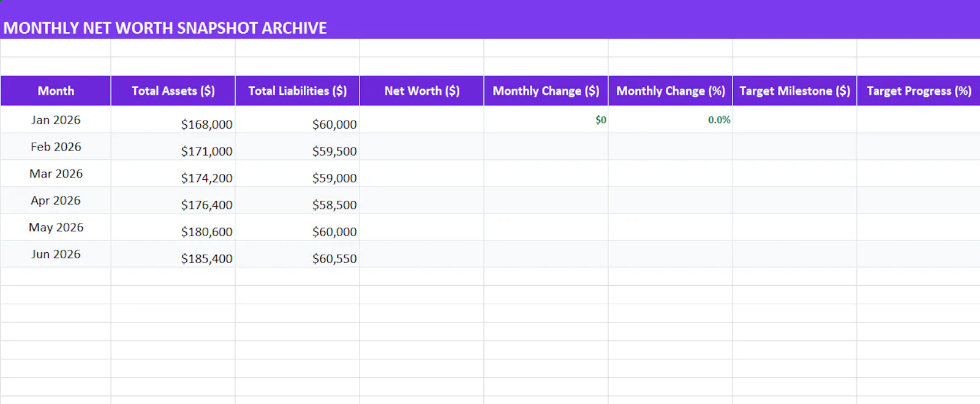Select the $171,000 total assets cell
The image size is (980, 404).
click(x=173, y=147)
